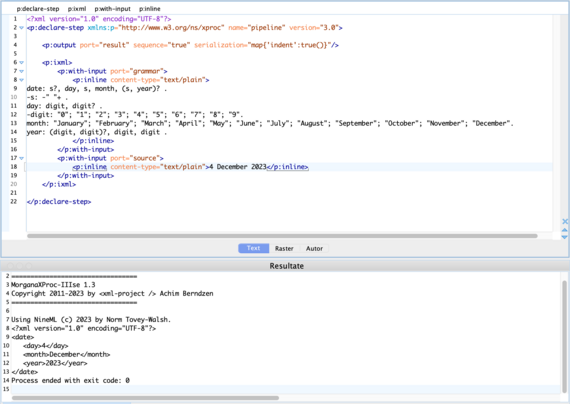Click the sequence="true" attribute
Viewport: 570px width, 404px height.
(162, 45)
